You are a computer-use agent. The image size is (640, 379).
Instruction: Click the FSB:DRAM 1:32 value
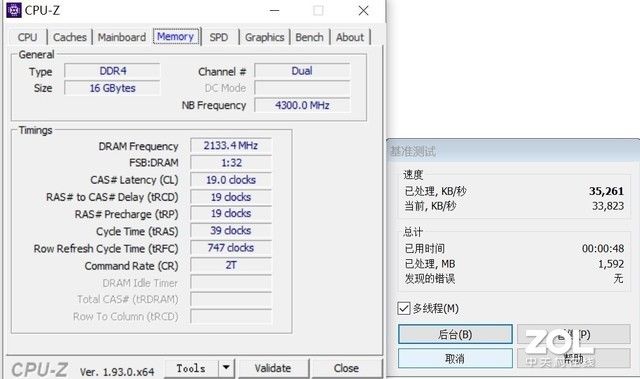coord(231,163)
